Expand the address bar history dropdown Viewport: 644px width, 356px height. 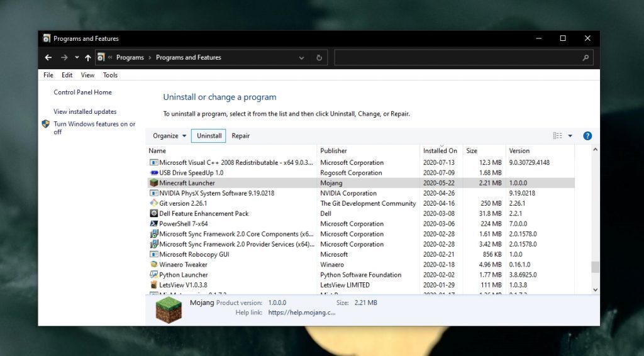coord(301,57)
